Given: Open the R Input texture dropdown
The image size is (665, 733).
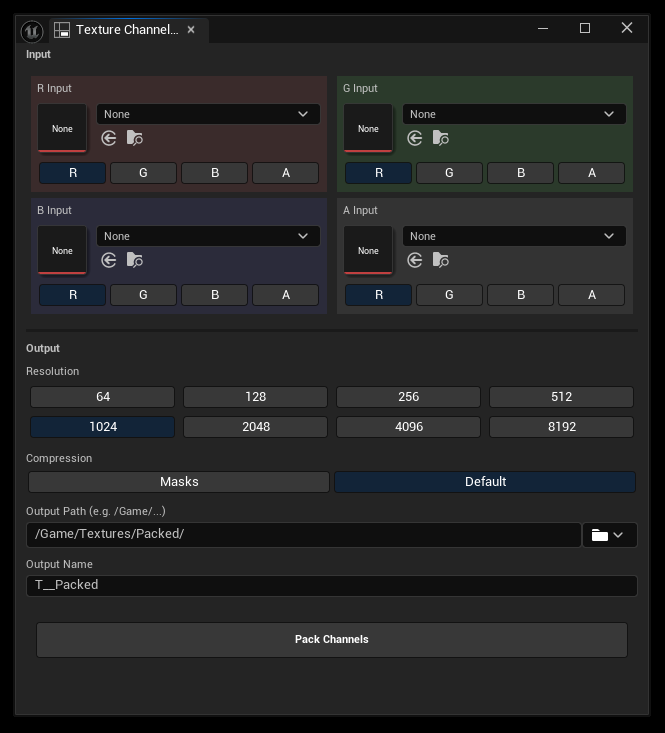Looking at the screenshot, I should click(208, 114).
